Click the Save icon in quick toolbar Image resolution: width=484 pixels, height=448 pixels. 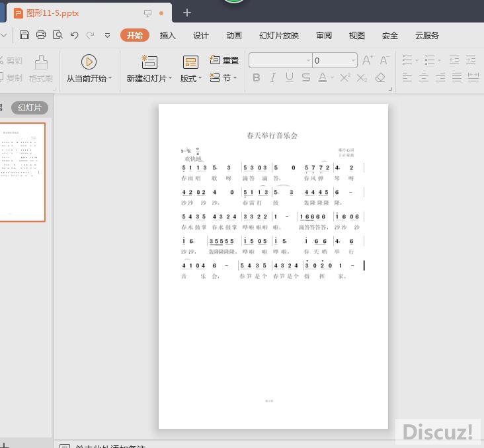[x=24, y=35]
